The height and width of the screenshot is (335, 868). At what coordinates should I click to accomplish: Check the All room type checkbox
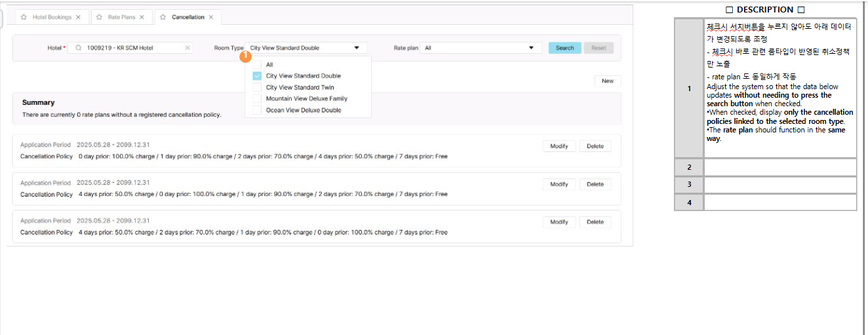click(x=257, y=64)
